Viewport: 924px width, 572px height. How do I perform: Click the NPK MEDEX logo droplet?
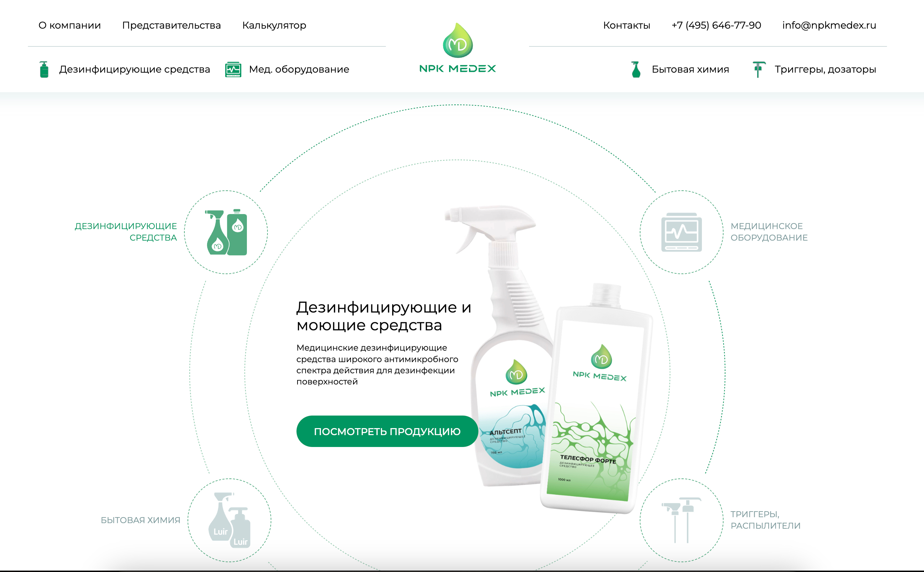click(458, 41)
